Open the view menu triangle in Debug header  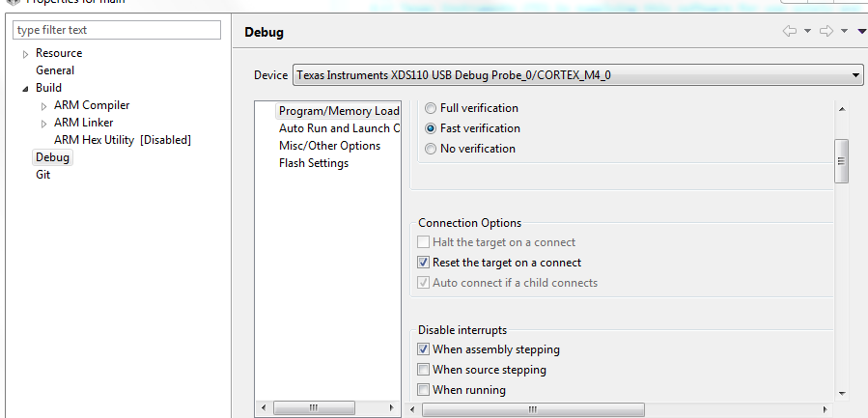[862, 32]
